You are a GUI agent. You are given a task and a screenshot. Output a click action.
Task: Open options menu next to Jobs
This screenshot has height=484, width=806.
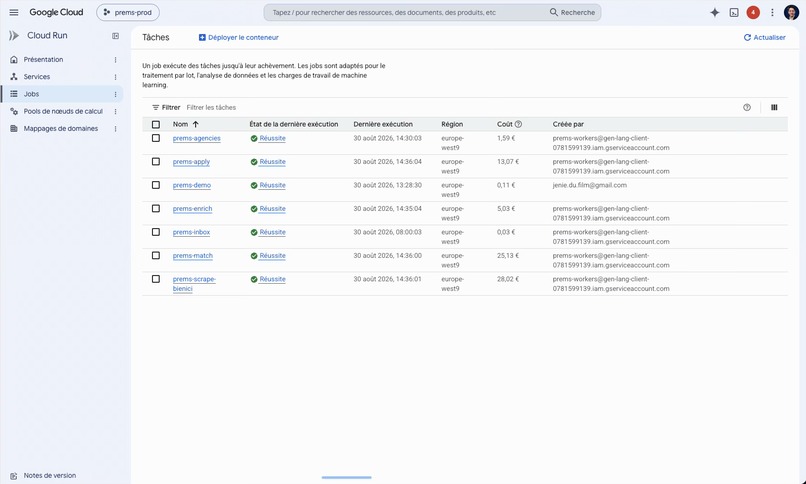coord(116,94)
